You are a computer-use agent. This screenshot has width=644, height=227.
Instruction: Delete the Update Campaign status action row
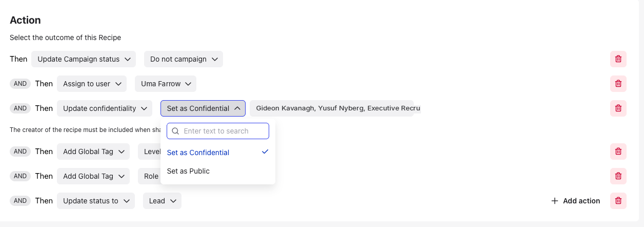[x=618, y=59]
